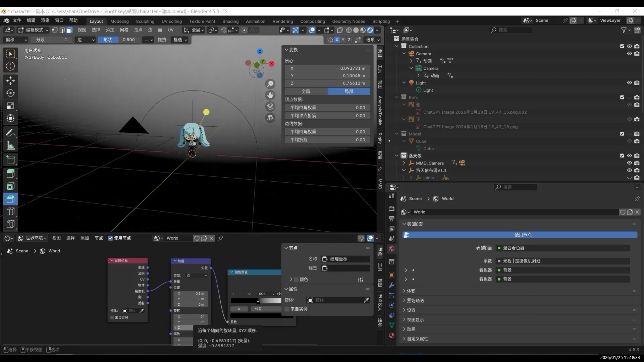
Task: Select the Move tool in viewport toolbar
Action: point(10,80)
